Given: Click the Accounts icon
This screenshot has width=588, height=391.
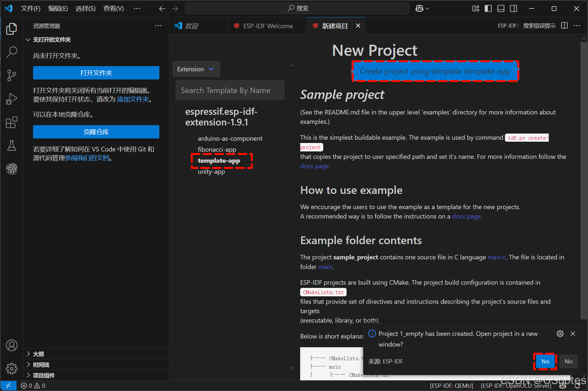Looking at the screenshot, I should (x=12, y=345).
